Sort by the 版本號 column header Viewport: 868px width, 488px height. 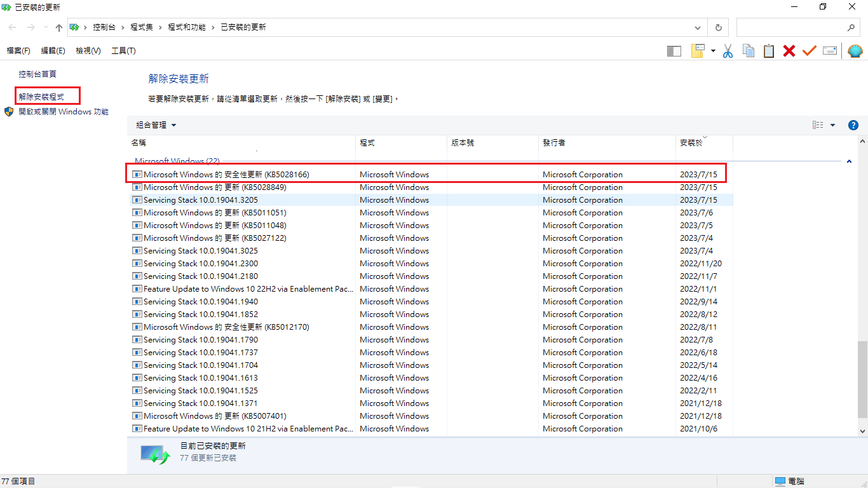pos(492,143)
